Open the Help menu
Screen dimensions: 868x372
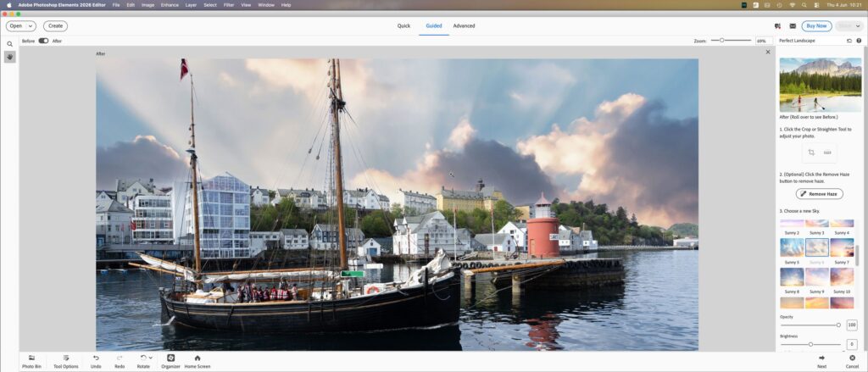click(287, 5)
